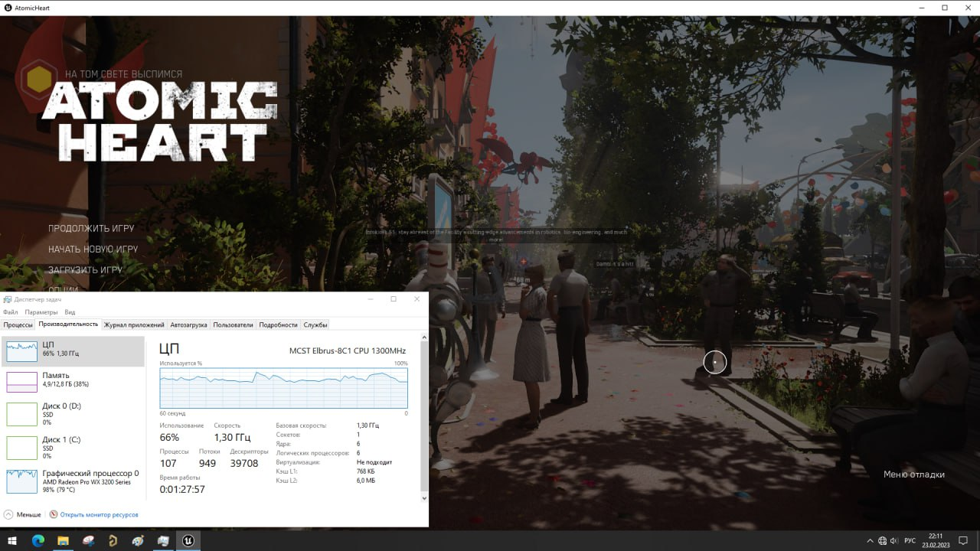Click the MCST Elbrus-8C1 CPU name

(x=348, y=350)
